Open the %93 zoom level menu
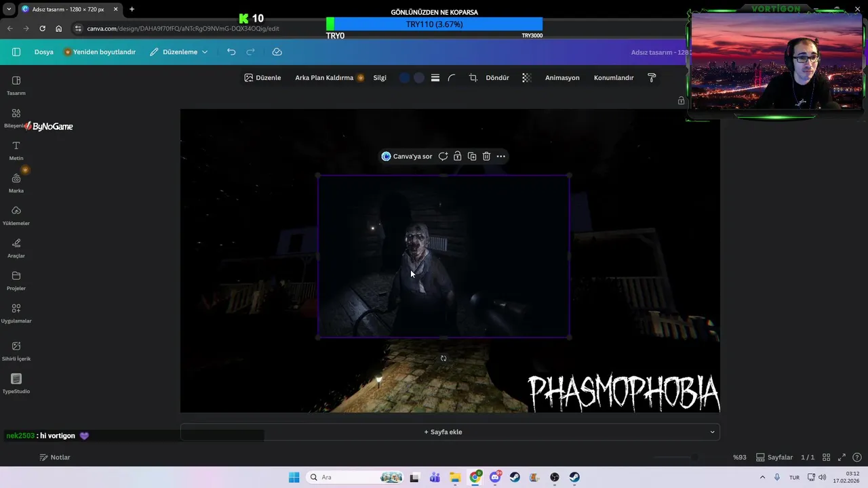 click(739, 457)
